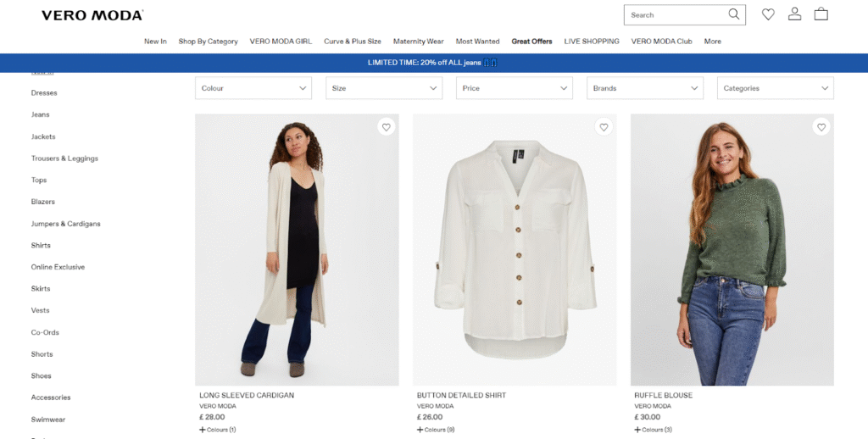Open the Colour filter dropdown

click(253, 88)
